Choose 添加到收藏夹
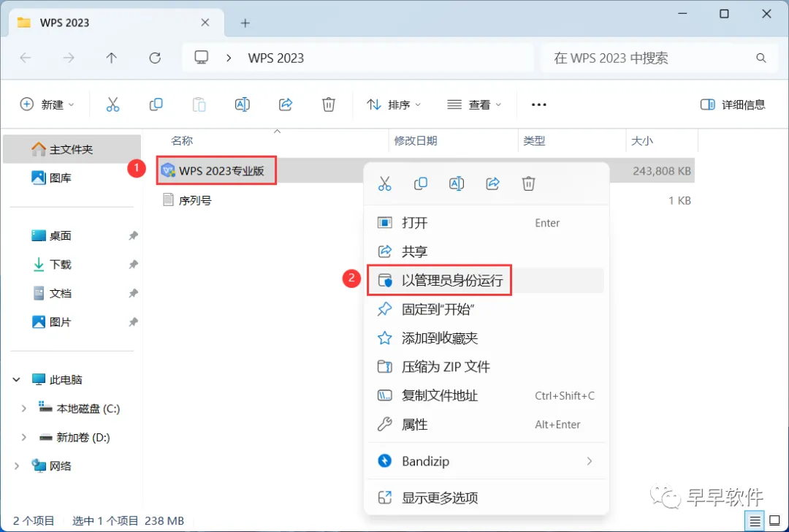 [x=486, y=338]
